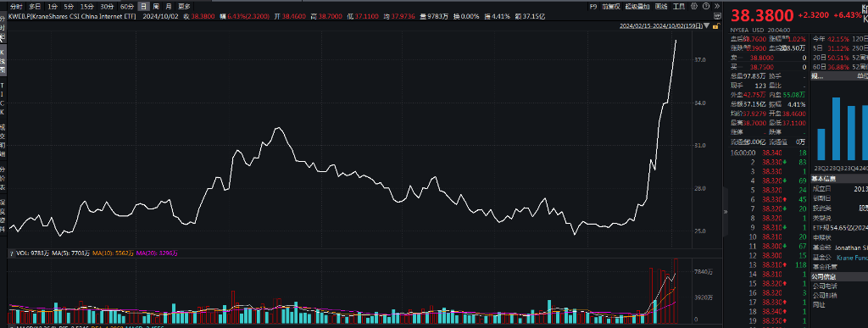Click the 23Q3 bar in scale chart
The height and width of the screenshot is (328, 868).
tap(836, 128)
